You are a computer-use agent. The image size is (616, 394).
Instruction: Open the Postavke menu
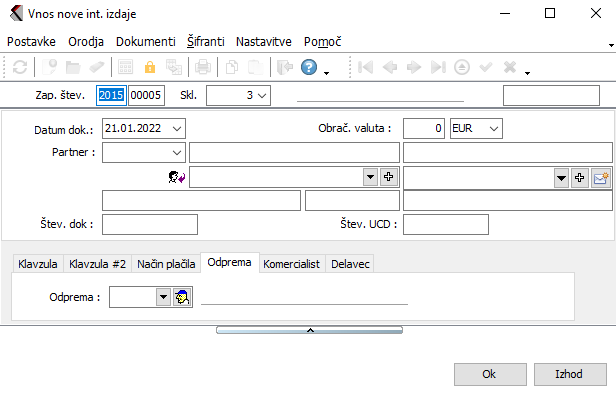(31, 42)
